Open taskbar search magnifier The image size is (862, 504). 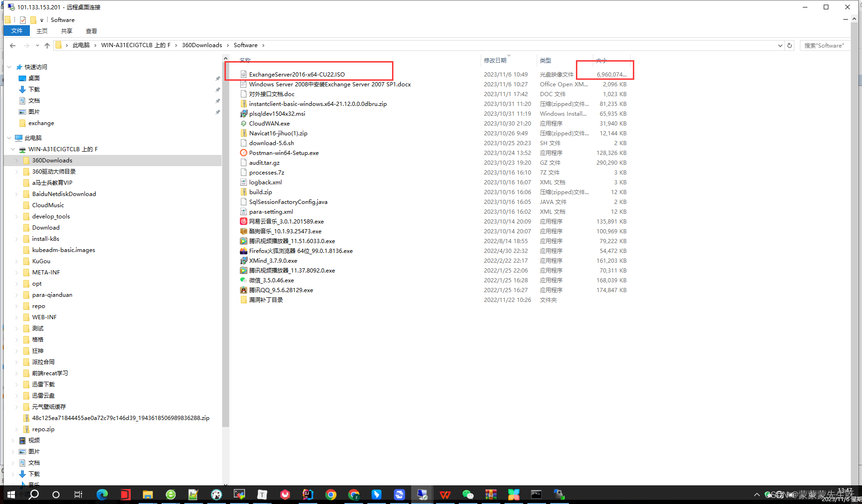pyautogui.click(x=34, y=495)
